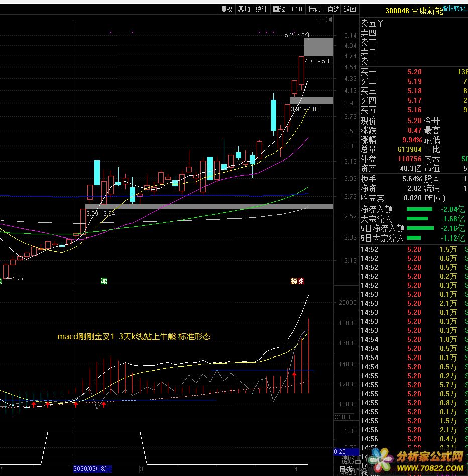Click the 2020/02/18 date marker on timeline
Viewport: 468px width, 476px height.
(92, 468)
